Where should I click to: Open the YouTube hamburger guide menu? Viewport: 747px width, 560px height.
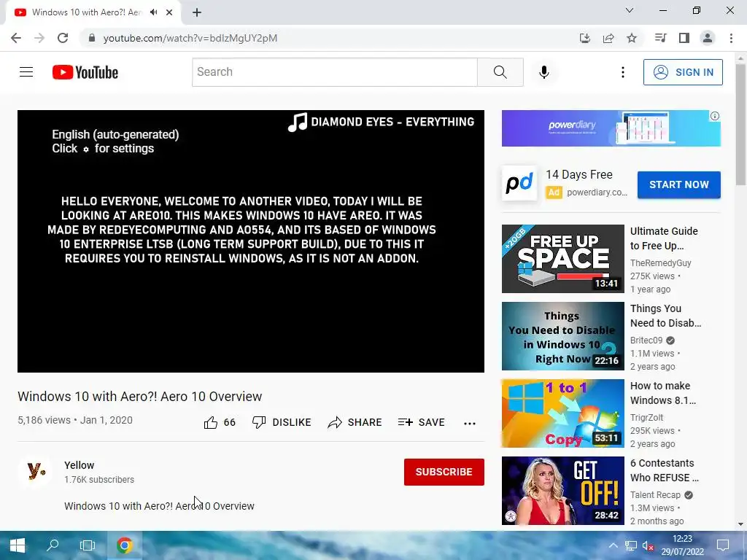tap(26, 72)
